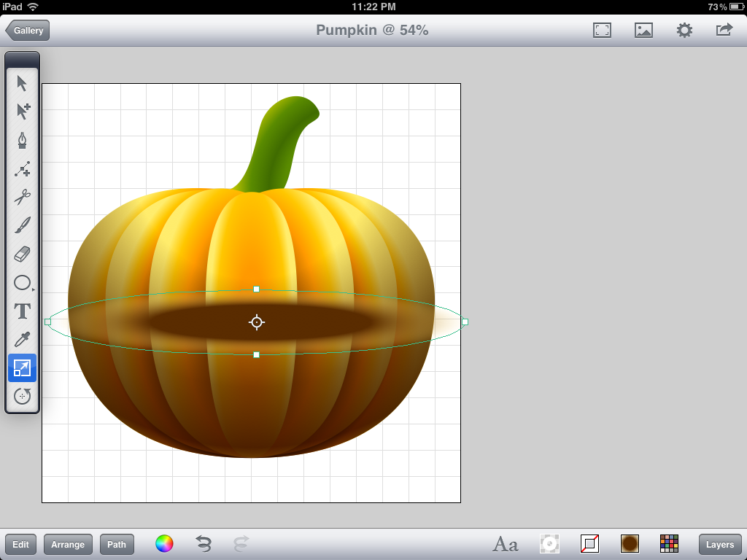Select the Brush tool

click(22, 225)
